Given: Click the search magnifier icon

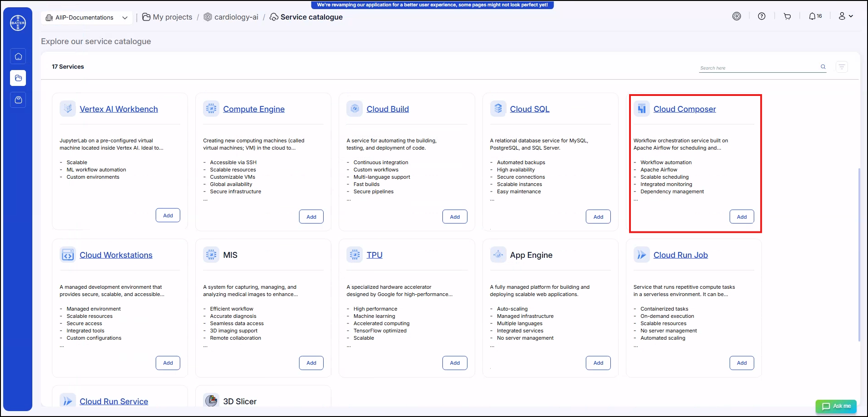Looking at the screenshot, I should tap(823, 67).
